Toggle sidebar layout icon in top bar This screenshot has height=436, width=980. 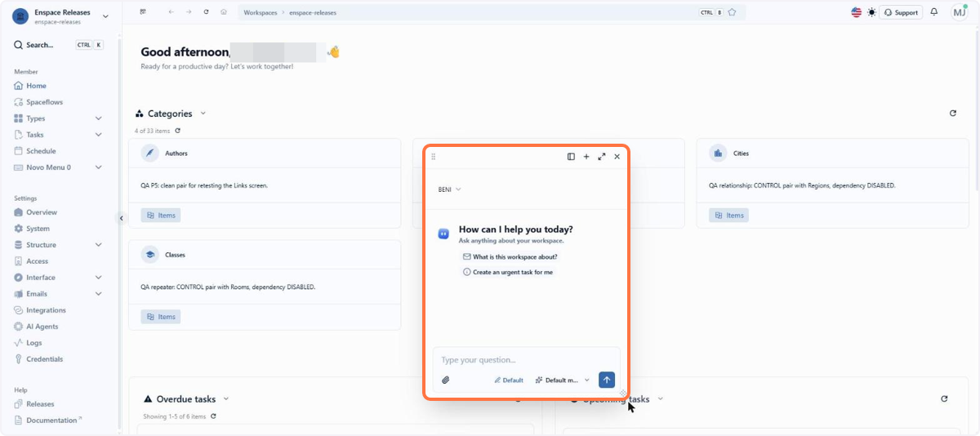143,12
